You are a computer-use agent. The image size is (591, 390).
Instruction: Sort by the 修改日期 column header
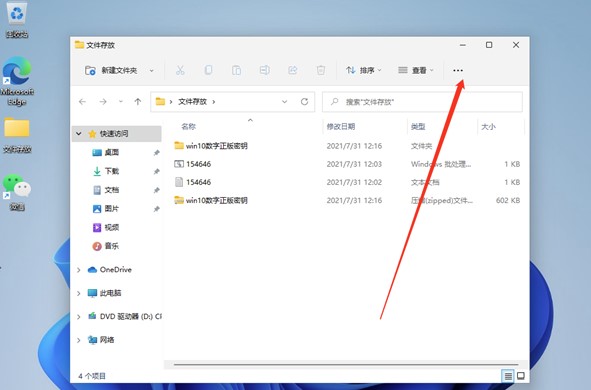click(x=341, y=127)
